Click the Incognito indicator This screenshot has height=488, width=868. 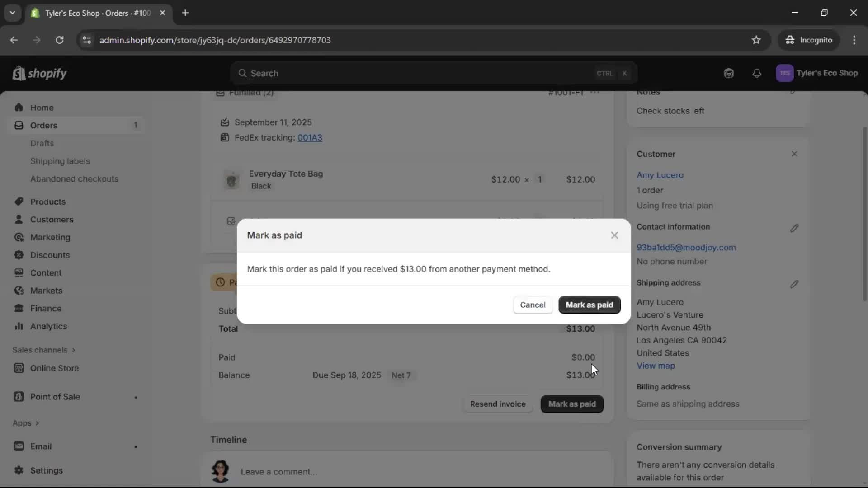(x=809, y=40)
